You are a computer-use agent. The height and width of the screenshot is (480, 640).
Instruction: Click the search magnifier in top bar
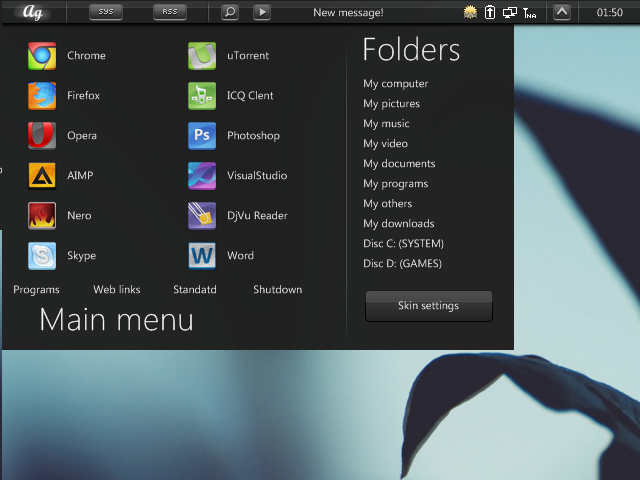(x=230, y=12)
